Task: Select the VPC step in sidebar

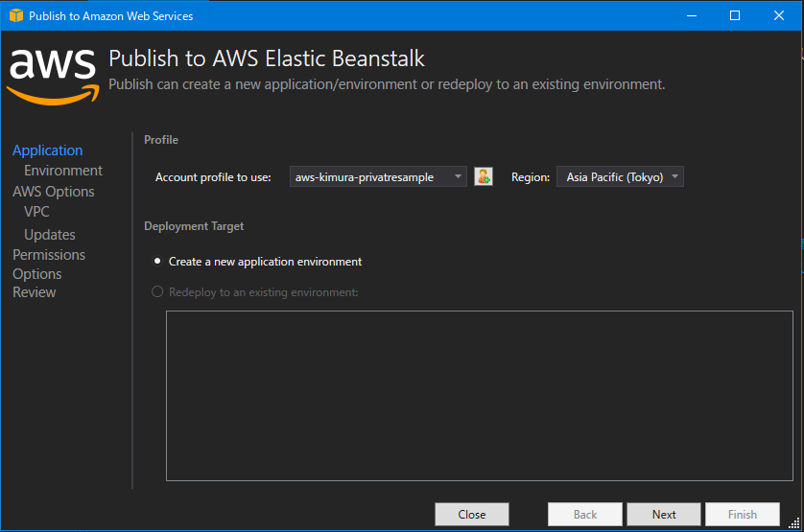Action: coord(36,212)
